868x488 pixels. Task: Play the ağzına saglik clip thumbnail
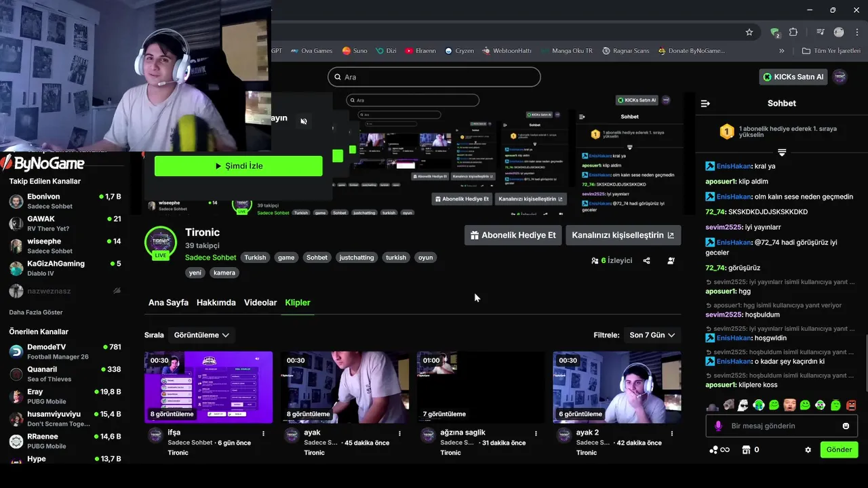click(481, 387)
